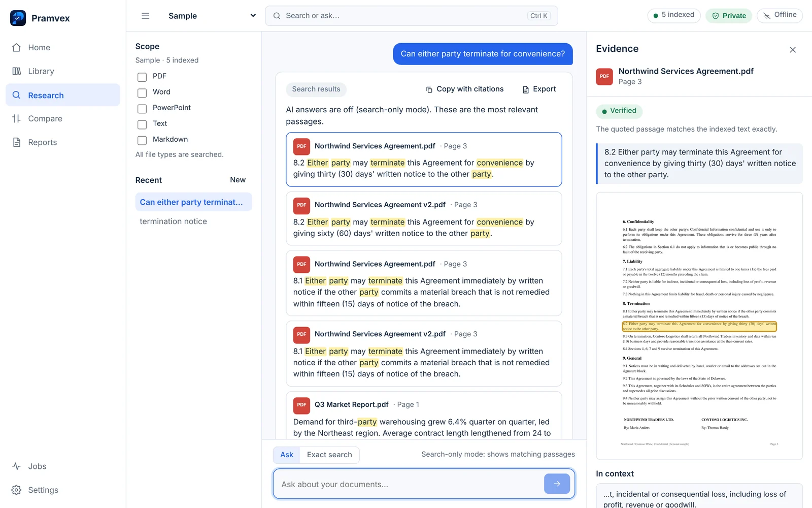This screenshot has width=812, height=508.
Task: Switch to the Exact search tab
Action: point(329,455)
